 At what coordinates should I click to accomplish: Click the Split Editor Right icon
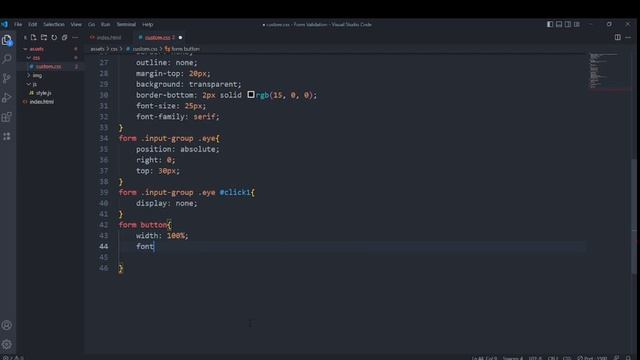[x=618, y=38]
